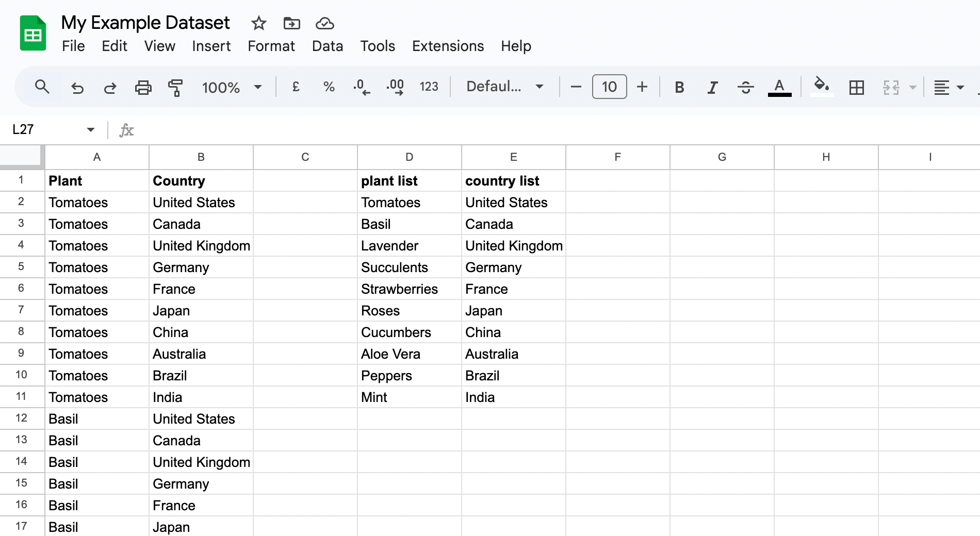Check the cloud document status icon
980x536 pixels.
point(324,23)
